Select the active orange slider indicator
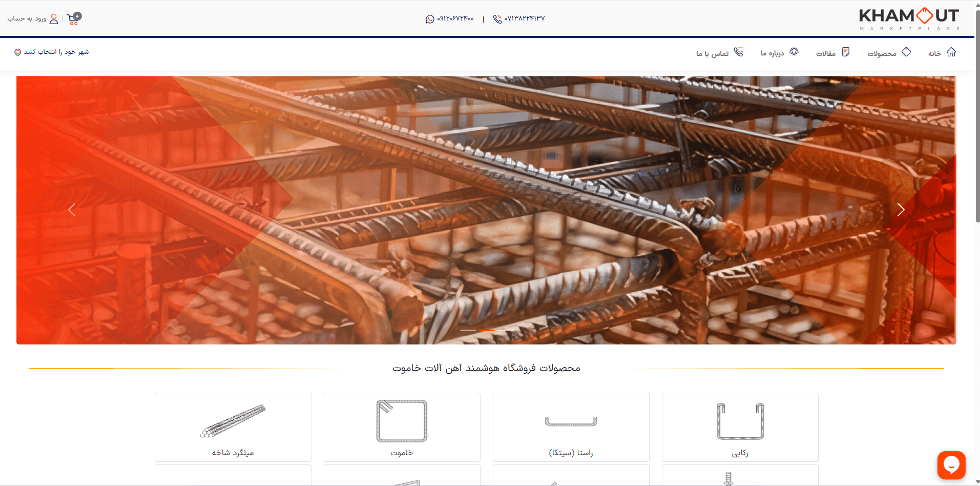 pyautogui.click(x=487, y=330)
